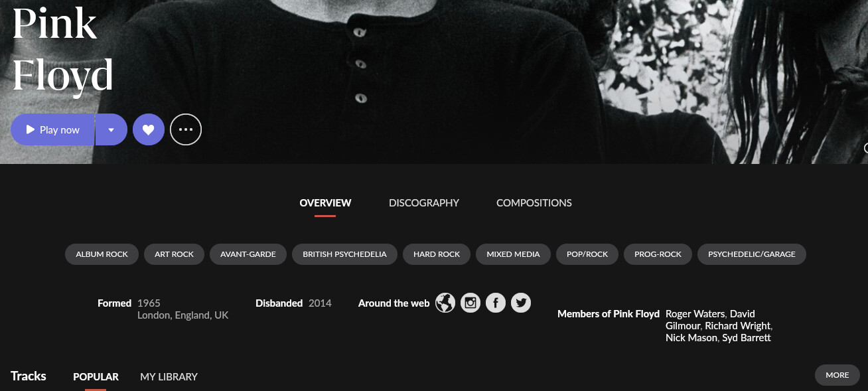Open the three-dots more options menu
The width and height of the screenshot is (868, 391).
(186, 129)
